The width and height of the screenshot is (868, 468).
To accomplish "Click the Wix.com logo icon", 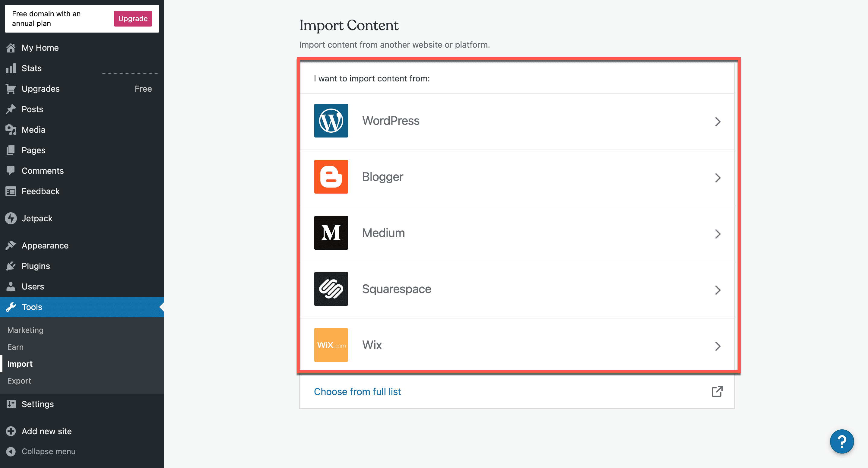I will 331,345.
